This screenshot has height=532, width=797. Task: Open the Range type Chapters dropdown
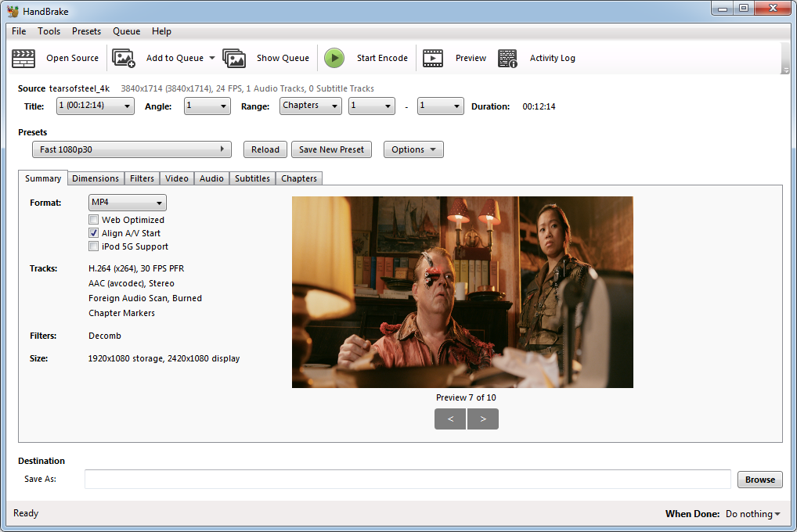pyautogui.click(x=310, y=106)
